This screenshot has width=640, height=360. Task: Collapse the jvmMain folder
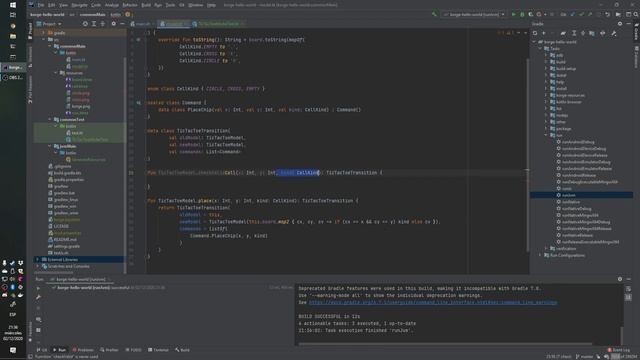(50, 146)
